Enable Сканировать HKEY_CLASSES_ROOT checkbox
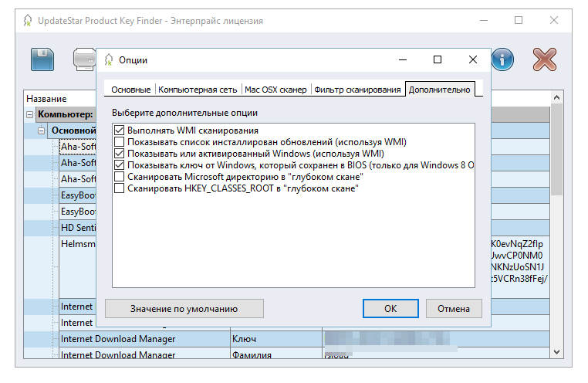The image size is (588, 383). (120, 188)
